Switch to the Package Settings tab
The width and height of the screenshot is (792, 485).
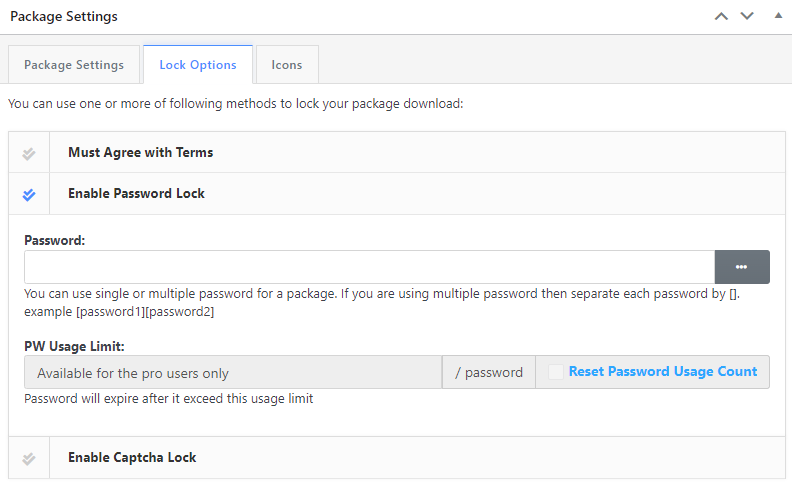tap(74, 65)
